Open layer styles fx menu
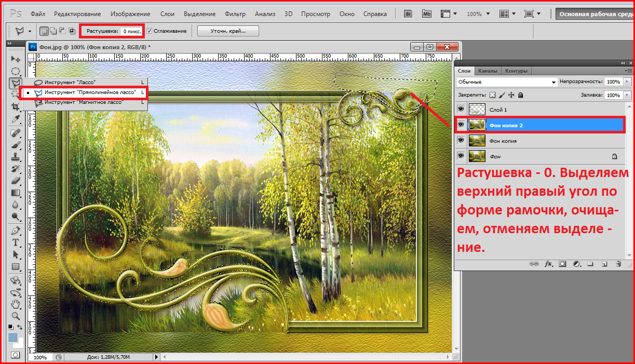The width and height of the screenshot is (635, 364). (x=548, y=264)
